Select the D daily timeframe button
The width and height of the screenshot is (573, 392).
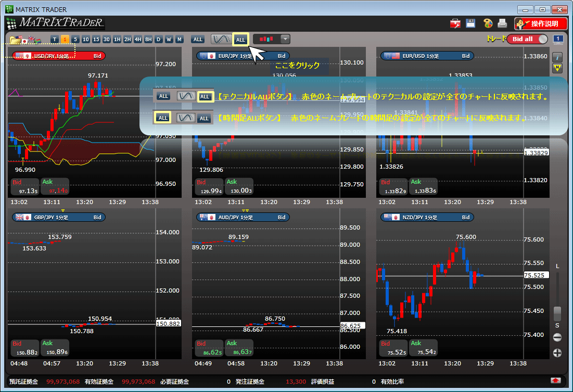click(158, 40)
